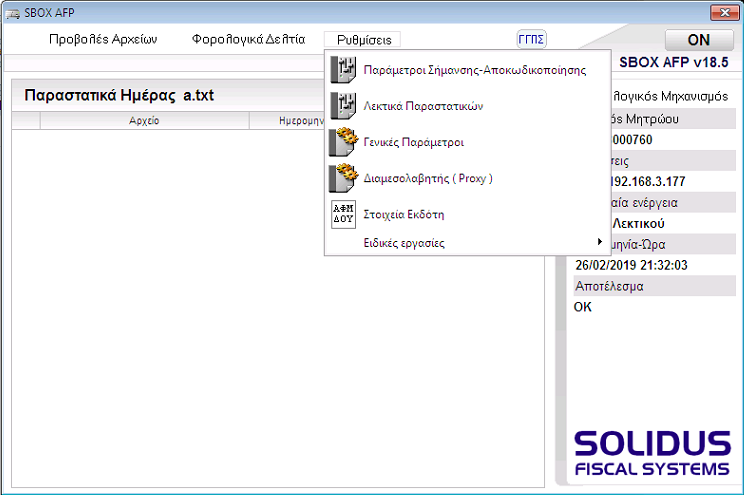Open the Προβολές Αρχείων menu
The height and width of the screenshot is (495, 744).
(103, 39)
